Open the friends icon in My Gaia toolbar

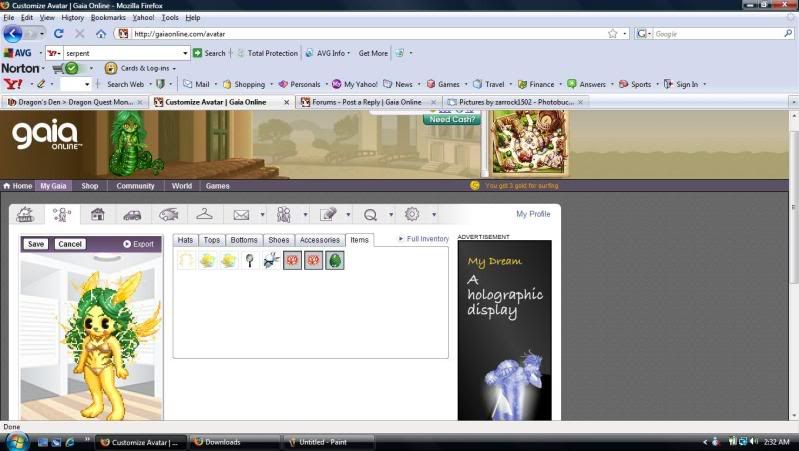pos(283,215)
